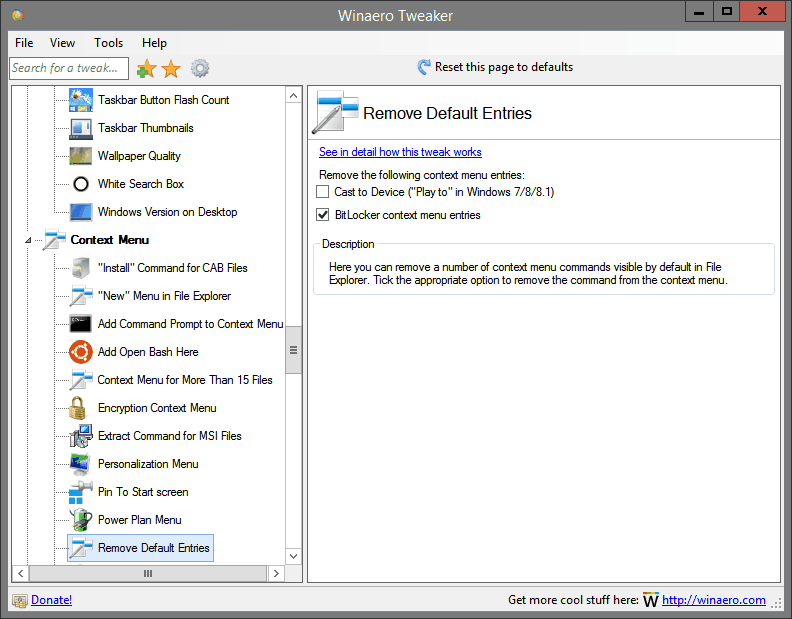This screenshot has height=619, width=792.
Task: Click the Remove Default Entries page header icon
Action: pos(335,112)
